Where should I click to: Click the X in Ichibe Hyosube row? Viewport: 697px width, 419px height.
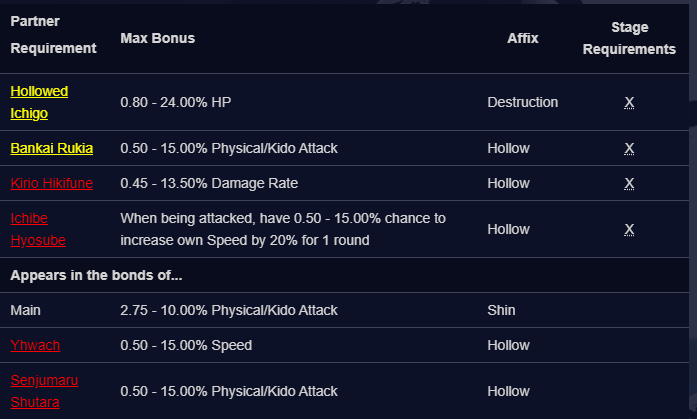click(x=629, y=229)
